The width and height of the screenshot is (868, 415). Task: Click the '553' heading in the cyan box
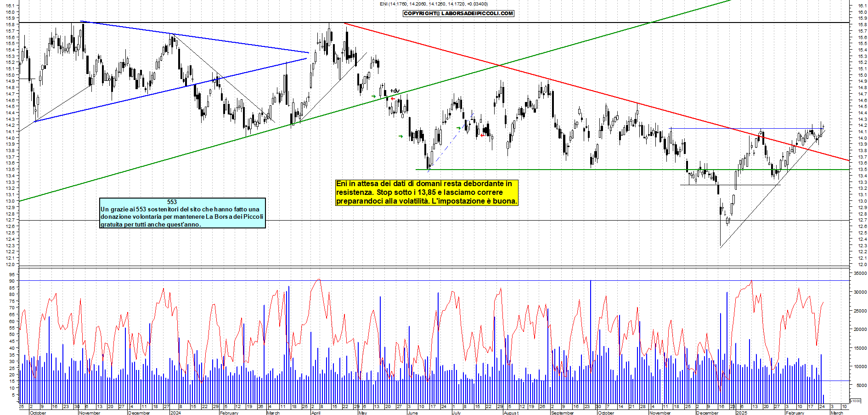[x=172, y=202]
